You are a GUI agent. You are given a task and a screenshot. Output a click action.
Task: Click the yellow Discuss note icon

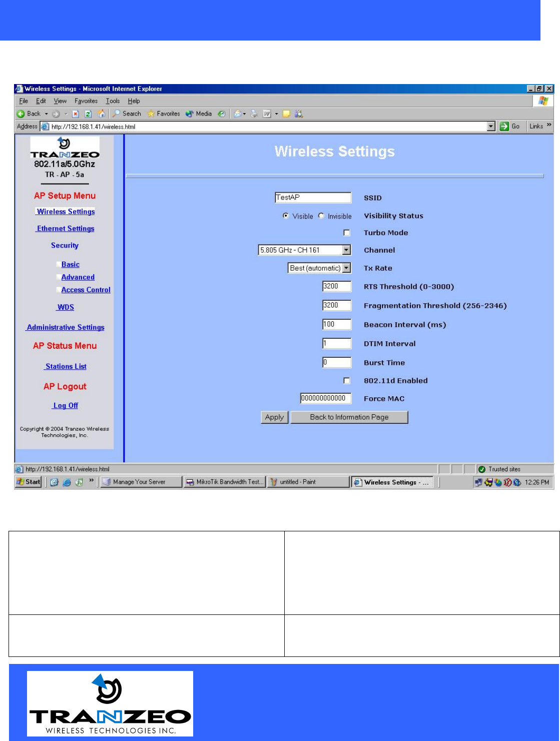tap(286, 114)
